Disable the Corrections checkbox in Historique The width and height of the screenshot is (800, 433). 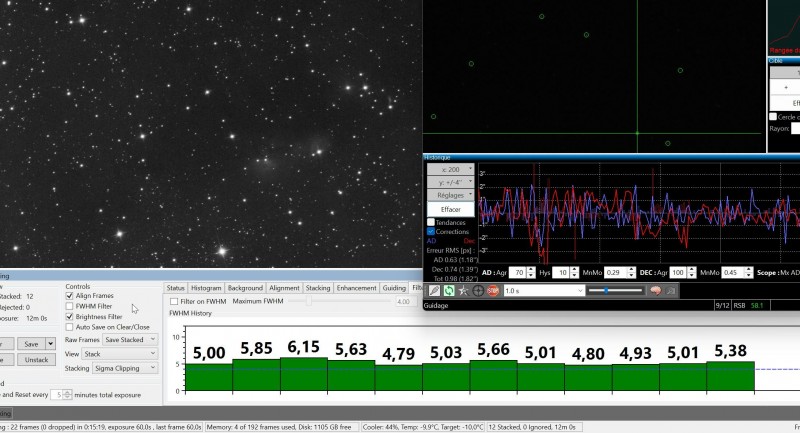pos(431,232)
